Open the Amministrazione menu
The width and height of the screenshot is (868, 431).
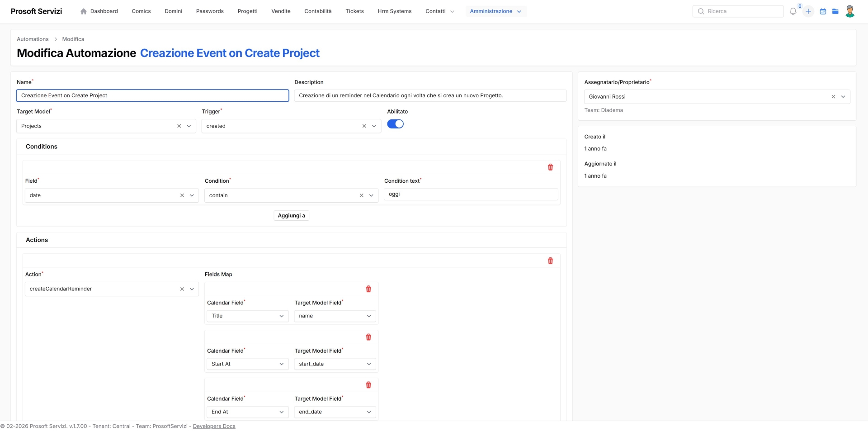(x=495, y=11)
